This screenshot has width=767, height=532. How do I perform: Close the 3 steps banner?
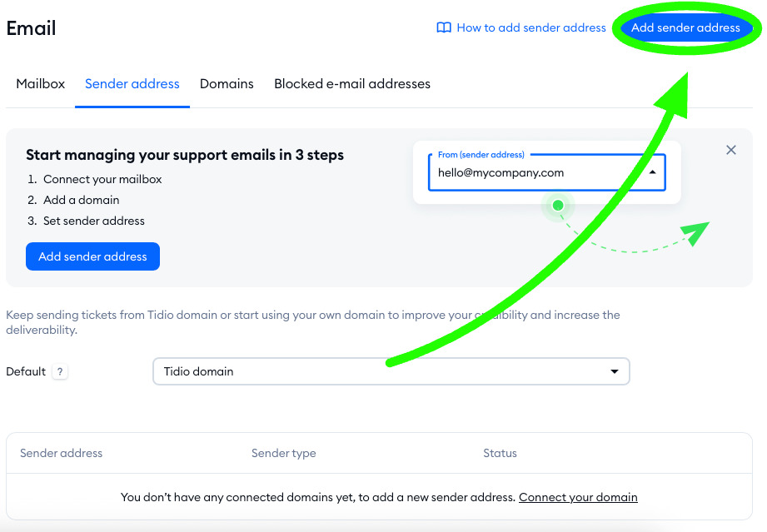coord(731,150)
